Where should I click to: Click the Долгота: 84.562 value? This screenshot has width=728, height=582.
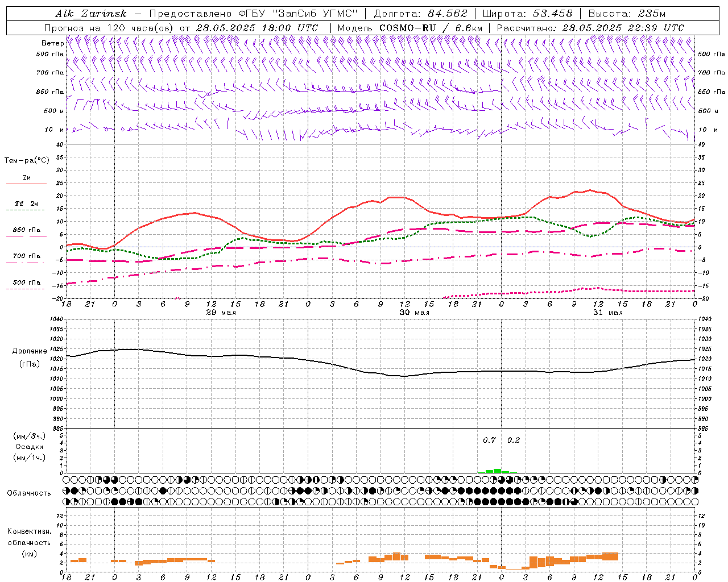(420, 14)
